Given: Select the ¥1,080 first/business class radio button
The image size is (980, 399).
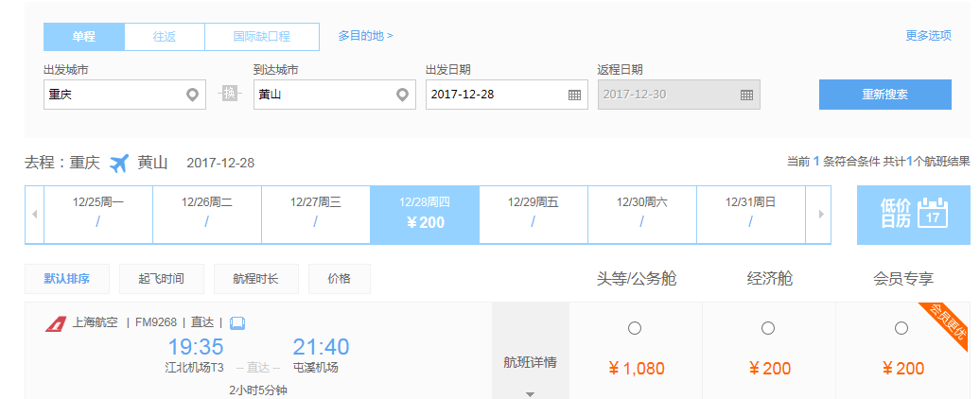Looking at the screenshot, I should coord(635,328).
